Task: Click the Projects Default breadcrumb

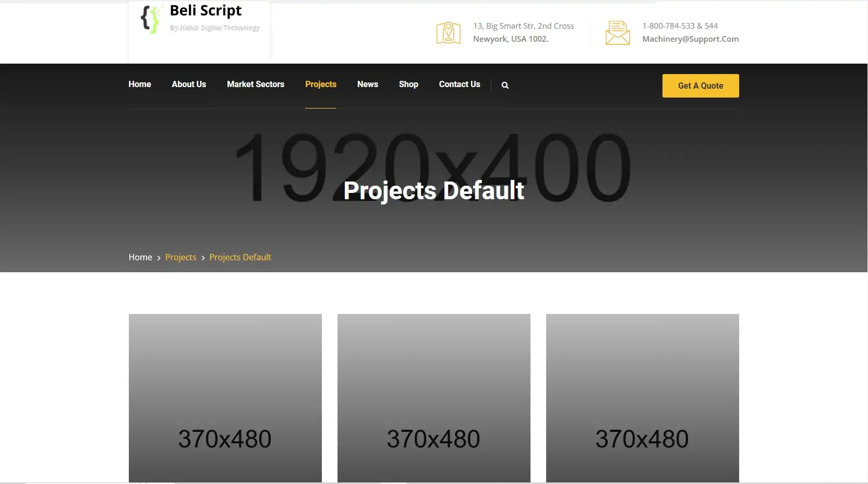Action: (x=240, y=257)
